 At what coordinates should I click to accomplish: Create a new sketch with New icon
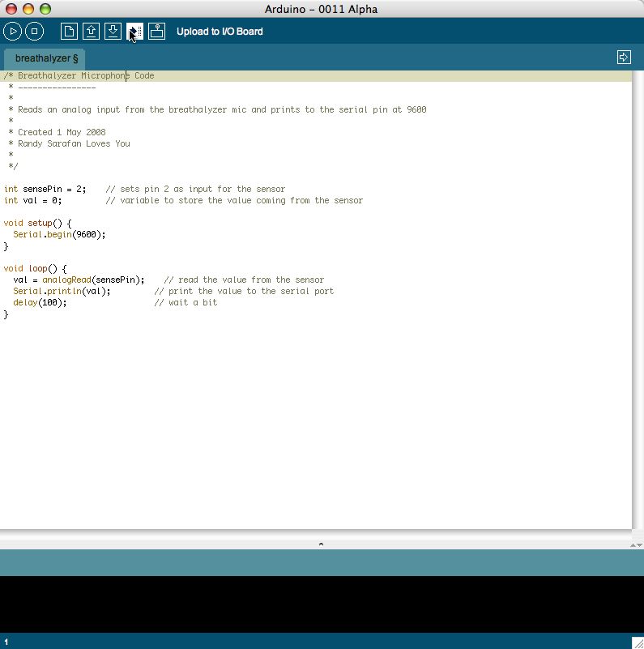pyautogui.click(x=69, y=32)
